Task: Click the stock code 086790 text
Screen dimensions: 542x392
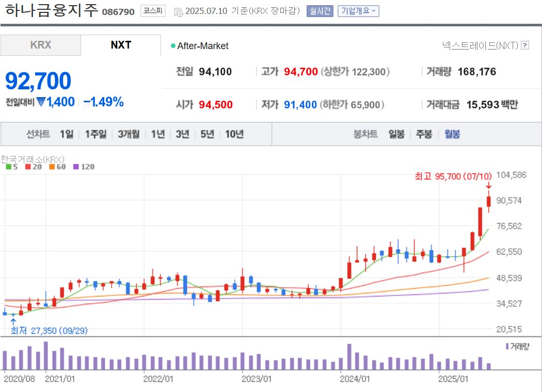Action: click(119, 10)
